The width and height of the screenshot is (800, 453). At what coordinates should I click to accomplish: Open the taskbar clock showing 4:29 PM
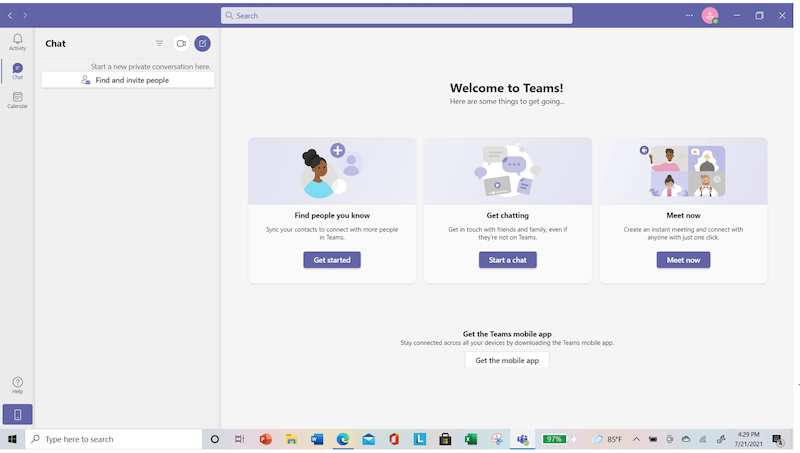click(x=748, y=439)
